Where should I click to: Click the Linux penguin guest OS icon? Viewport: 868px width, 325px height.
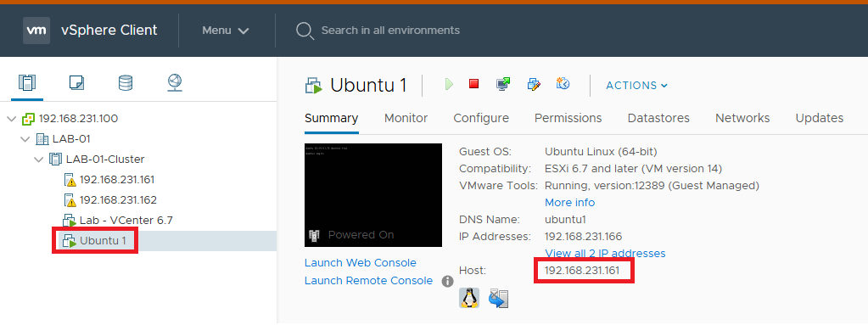click(x=469, y=298)
